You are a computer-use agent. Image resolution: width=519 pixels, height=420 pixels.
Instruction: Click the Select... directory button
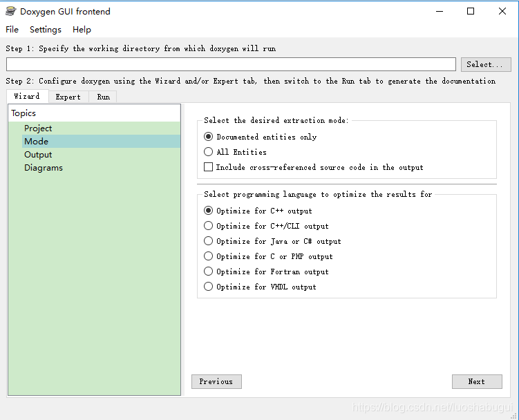point(486,64)
